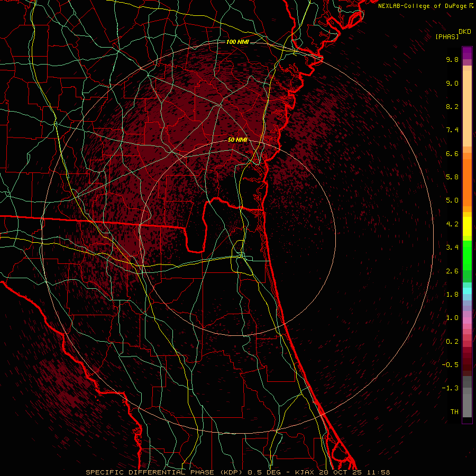Click the 2.6 scale value
The height and width of the screenshot is (476, 476).
coord(452,271)
